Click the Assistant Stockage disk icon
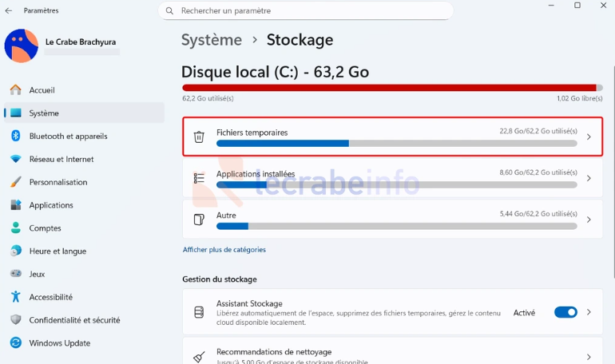The image size is (615, 364). click(x=199, y=312)
